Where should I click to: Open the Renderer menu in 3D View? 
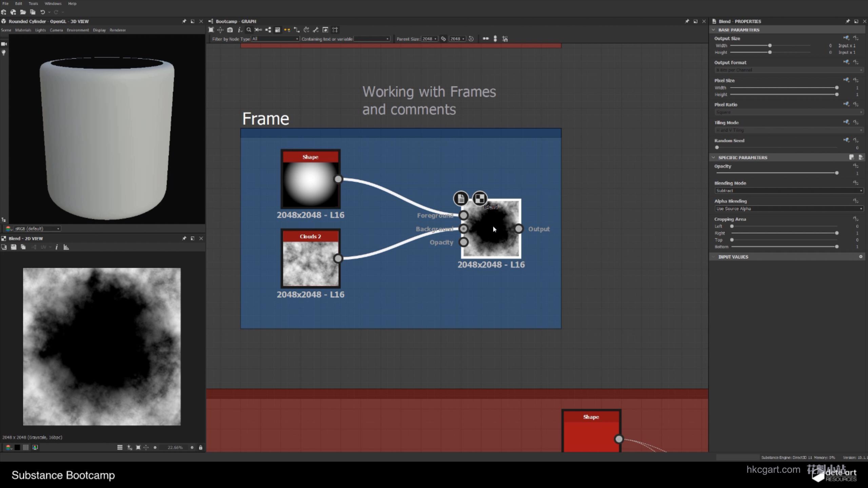[118, 30]
